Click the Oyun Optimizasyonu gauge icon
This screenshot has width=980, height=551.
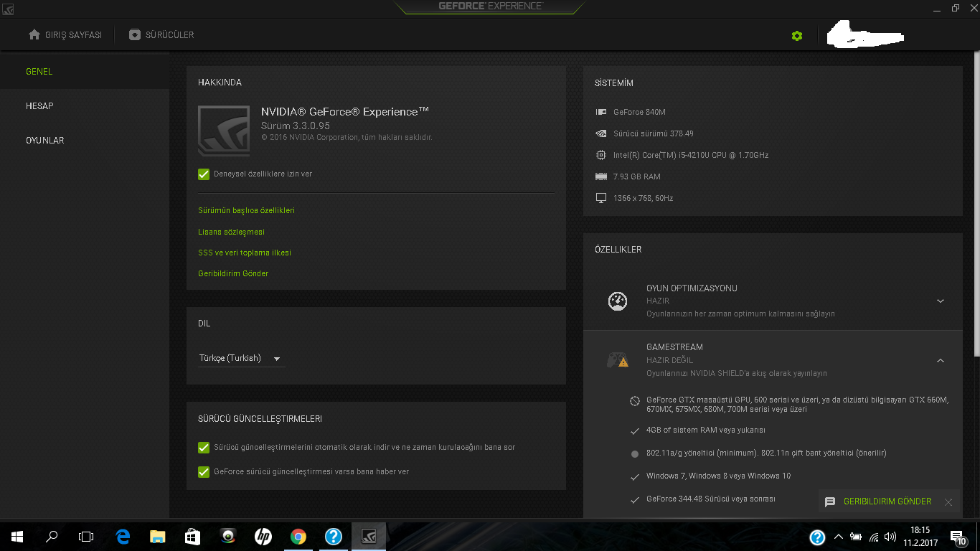[x=618, y=301]
